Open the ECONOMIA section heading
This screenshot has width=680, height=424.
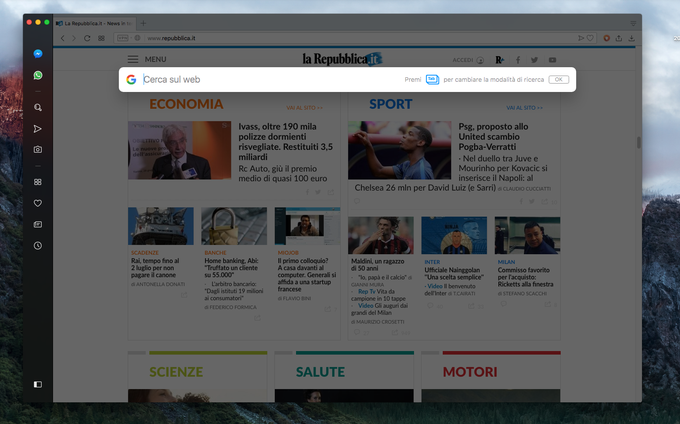pos(186,104)
